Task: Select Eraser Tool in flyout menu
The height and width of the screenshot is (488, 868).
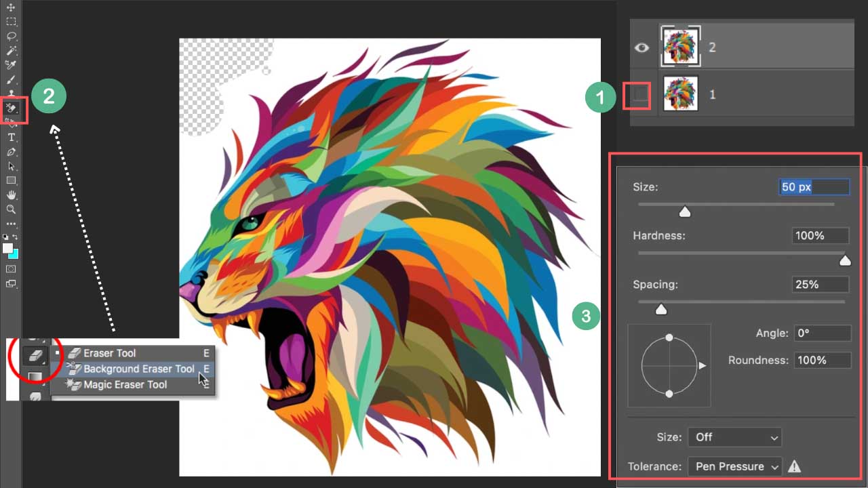Action: [109, 353]
